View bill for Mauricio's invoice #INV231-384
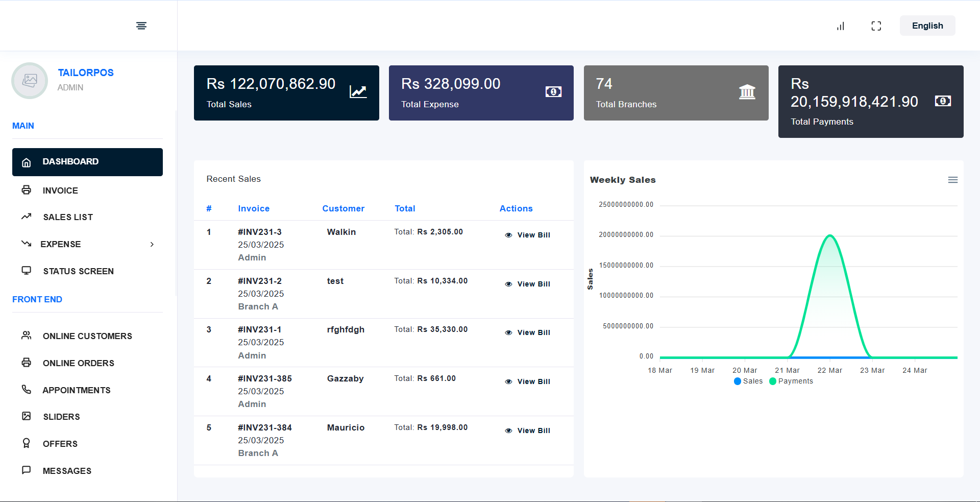The image size is (980, 502). [x=528, y=431]
